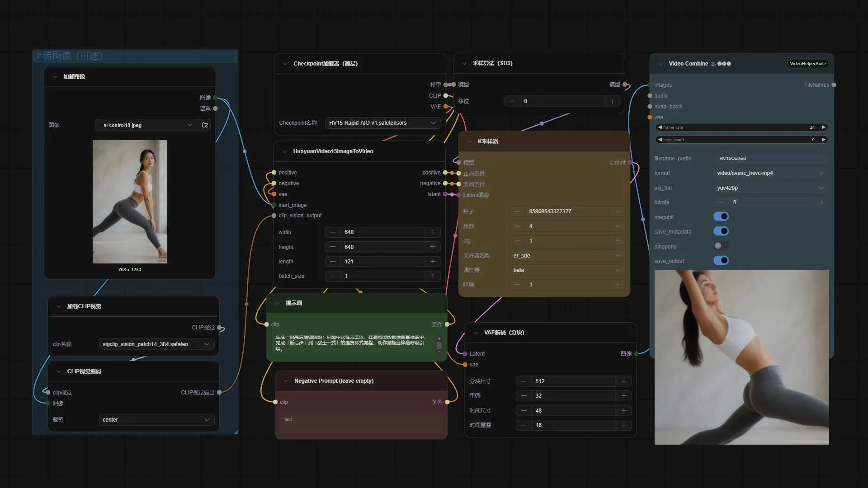Increase the width value with plus button
Viewport: 868px width, 488px height.
pos(433,232)
